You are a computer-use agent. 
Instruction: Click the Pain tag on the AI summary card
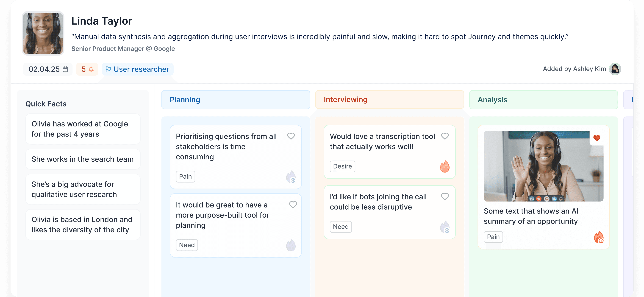(493, 237)
